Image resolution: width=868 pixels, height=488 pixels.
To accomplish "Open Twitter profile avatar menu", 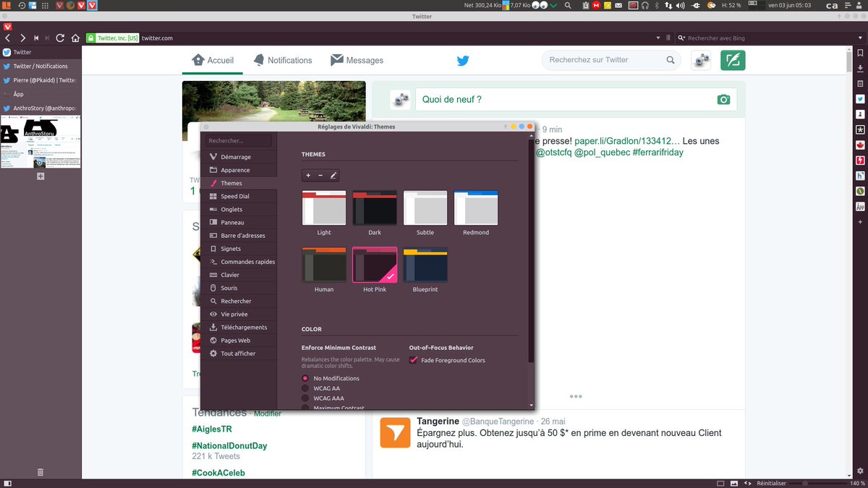I will [701, 60].
